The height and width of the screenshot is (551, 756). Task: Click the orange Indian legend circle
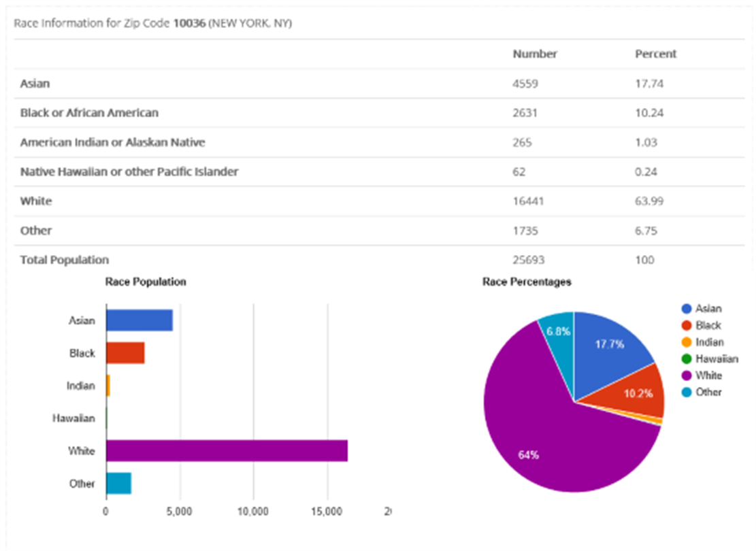(685, 342)
